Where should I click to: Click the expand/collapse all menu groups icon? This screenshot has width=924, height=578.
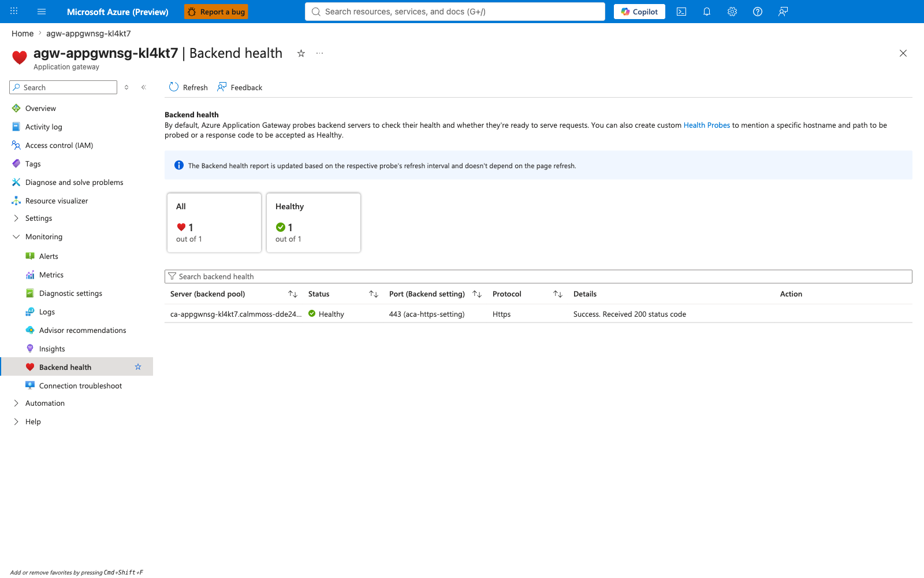coord(126,87)
